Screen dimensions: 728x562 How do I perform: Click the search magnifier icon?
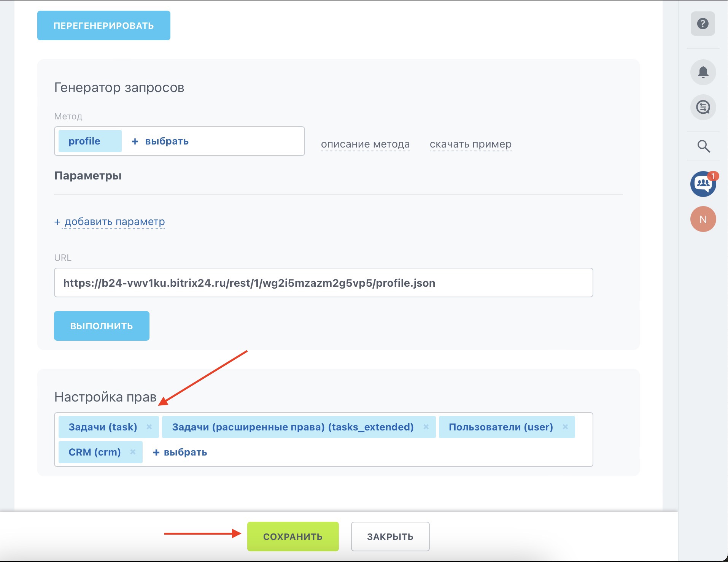pyautogui.click(x=703, y=146)
